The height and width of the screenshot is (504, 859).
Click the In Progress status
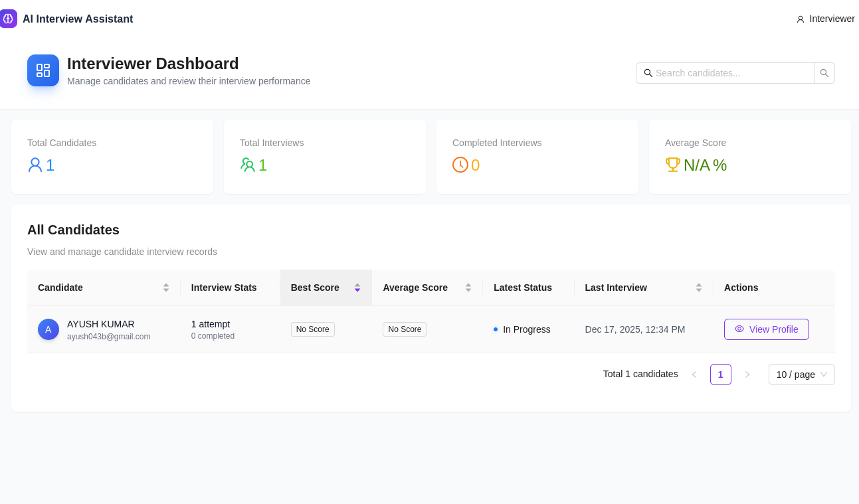522,329
